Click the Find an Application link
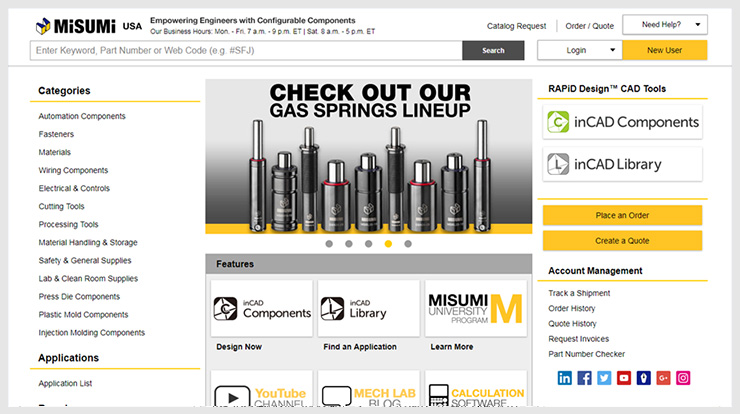 click(x=360, y=346)
